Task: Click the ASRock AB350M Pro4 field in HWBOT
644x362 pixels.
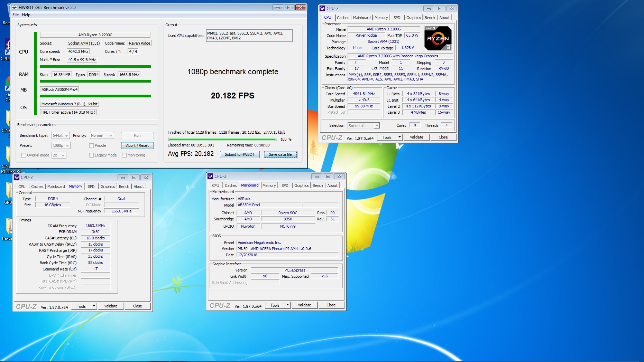Action: tap(59, 89)
